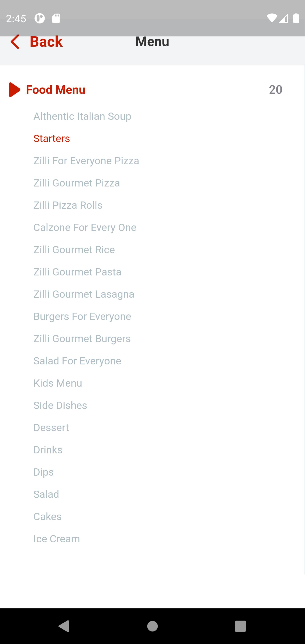Collapse the Food Menu red triangle
Screen dimensions: 305x644
tap(15, 89)
